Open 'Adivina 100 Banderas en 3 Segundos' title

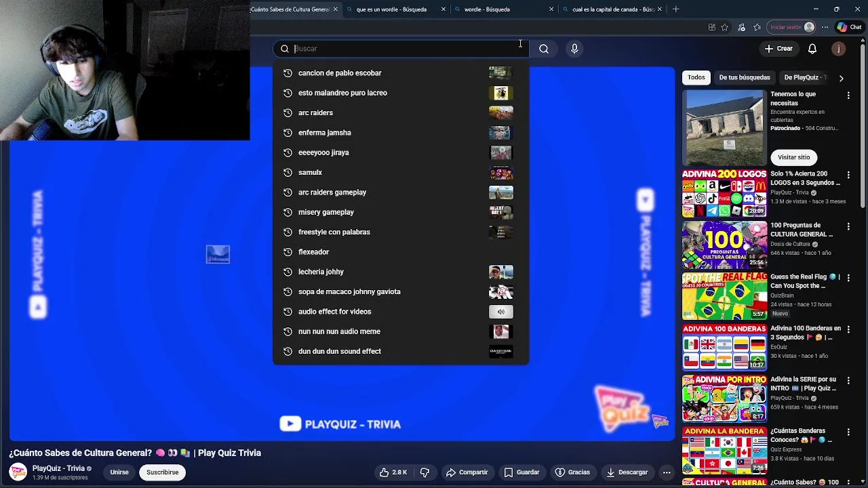[x=806, y=333]
